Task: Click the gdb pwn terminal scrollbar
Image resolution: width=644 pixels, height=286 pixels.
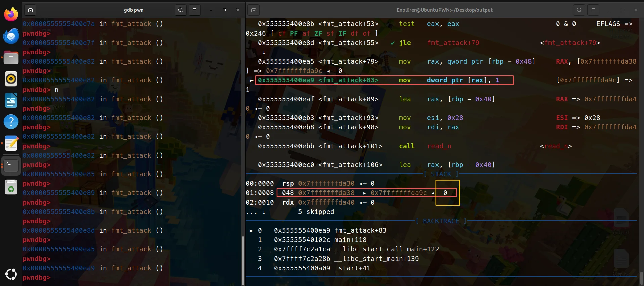Action: 243,260
